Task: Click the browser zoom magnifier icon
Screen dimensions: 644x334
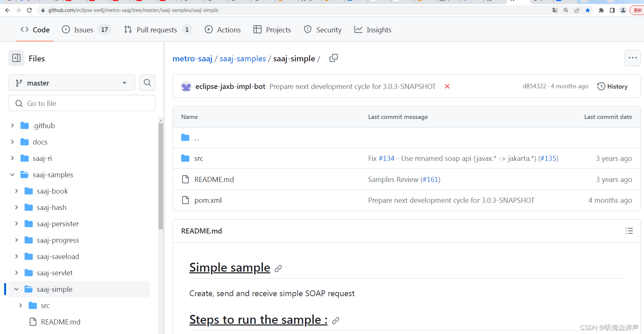Action: pos(566,10)
